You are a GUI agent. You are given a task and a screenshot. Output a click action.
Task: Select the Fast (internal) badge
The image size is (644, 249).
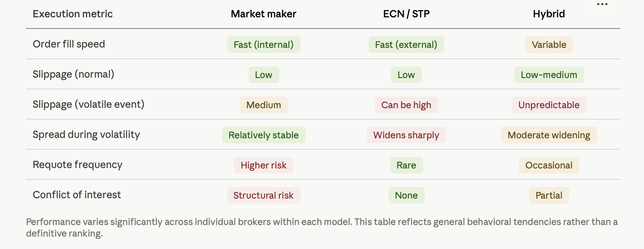tap(263, 45)
